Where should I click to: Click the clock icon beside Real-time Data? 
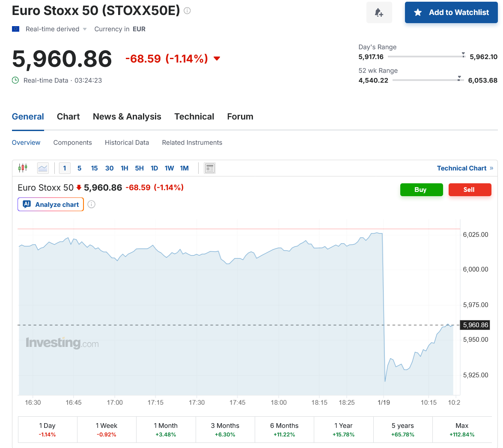(x=15, y=80)
